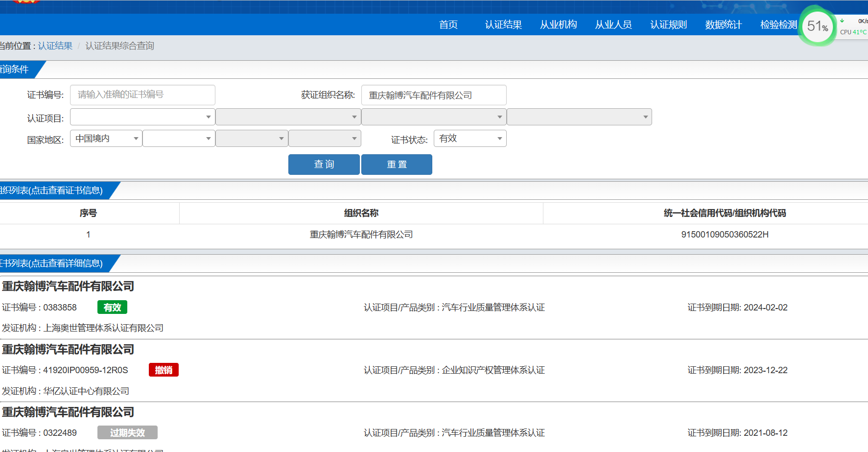Open the 检验检测 navigation menu
868x452 pixels.
click(778, 24)
